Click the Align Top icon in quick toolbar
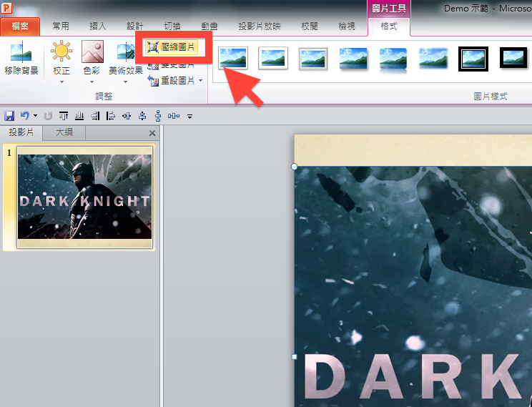 pyautogui.click(x=64, y=116)
